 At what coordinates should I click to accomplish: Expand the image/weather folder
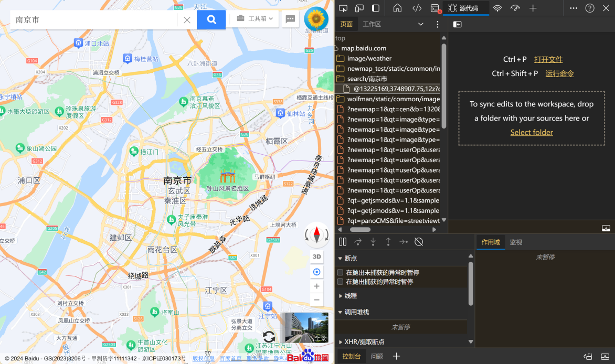pyautogui.click(x=369, y=58)
